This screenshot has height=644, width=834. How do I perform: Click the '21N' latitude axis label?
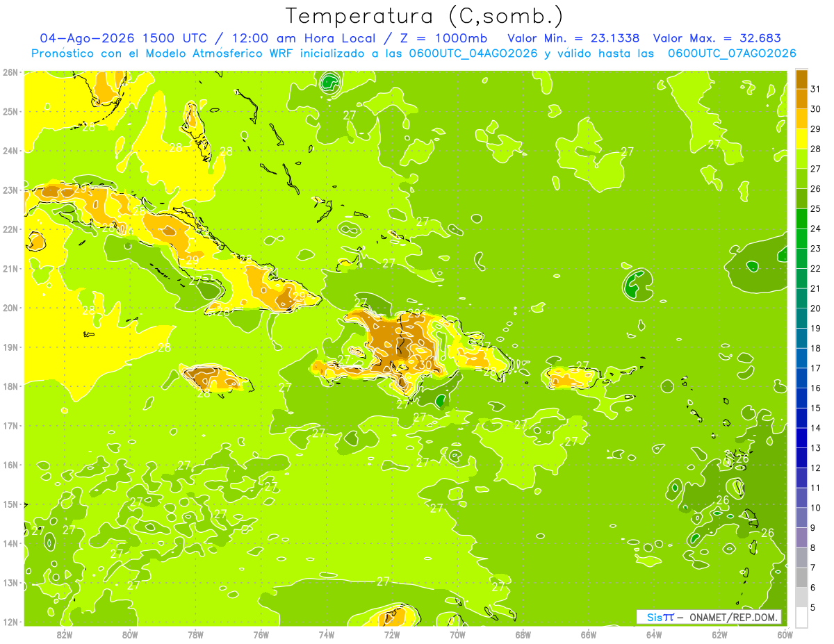click(x=10, y=268)
